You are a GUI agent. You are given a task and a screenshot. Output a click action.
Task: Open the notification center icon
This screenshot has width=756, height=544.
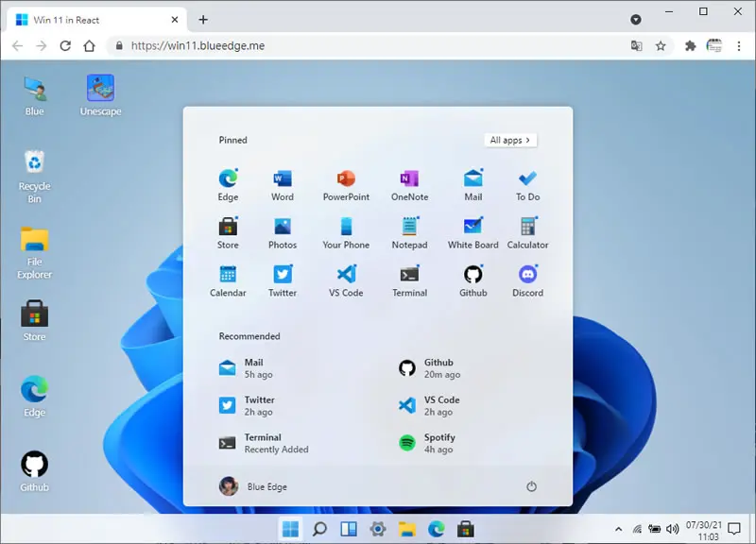[734, 529]
